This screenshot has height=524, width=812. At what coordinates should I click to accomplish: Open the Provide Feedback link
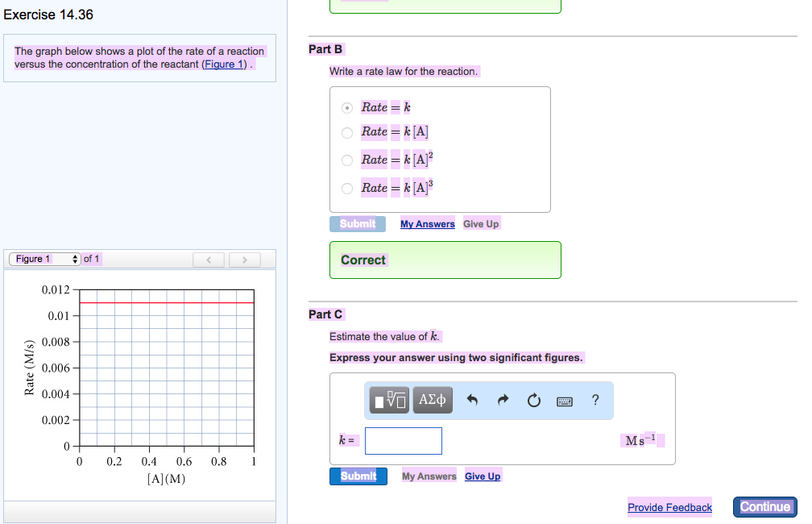pyautogui.click(x=669, y=508)
